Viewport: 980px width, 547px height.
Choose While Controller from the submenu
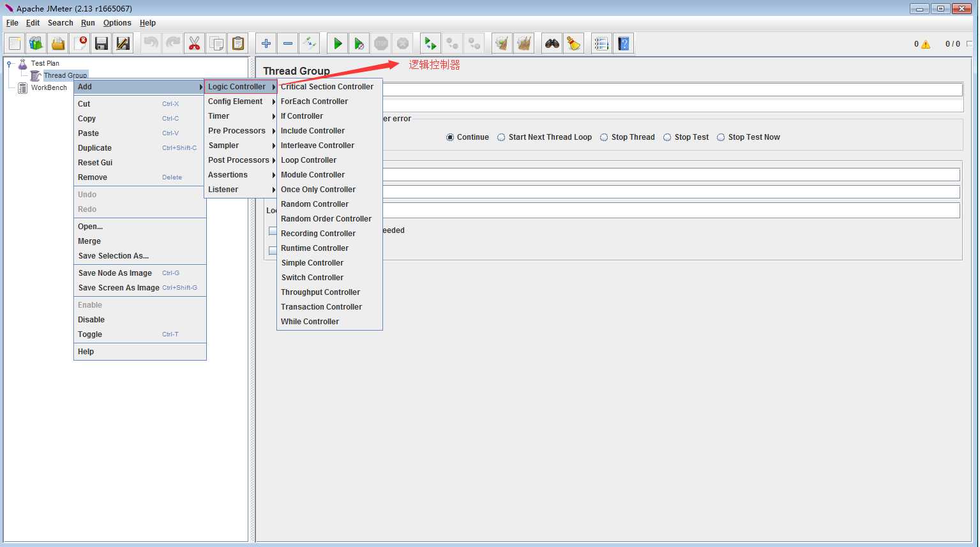click(x=329, y=322)
